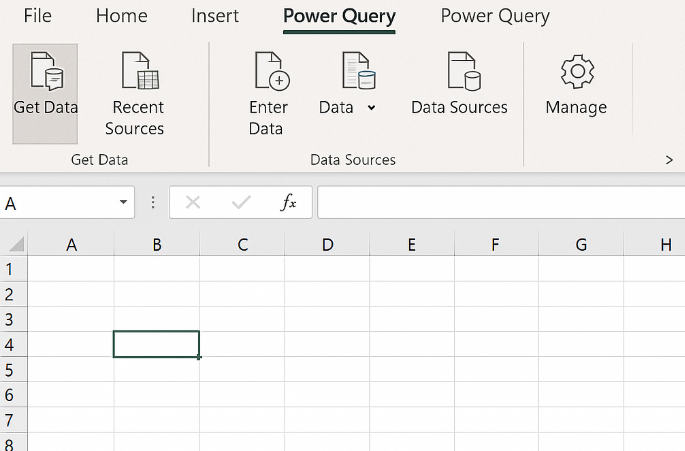Viewport: 685px width, 451px height.
Task: Select row 7 header
Action: coord(14,420)
